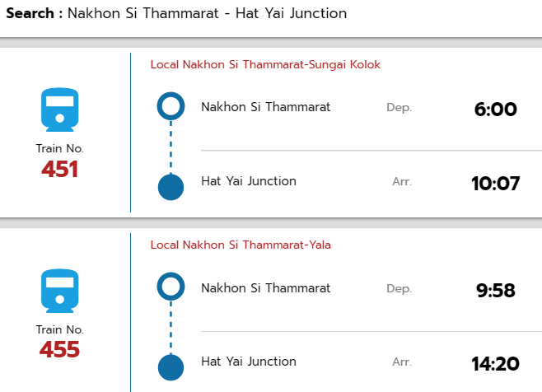Click the 10:07 arrival time
This screenshot has height=392, width=542.
click(x=495, y=183)
